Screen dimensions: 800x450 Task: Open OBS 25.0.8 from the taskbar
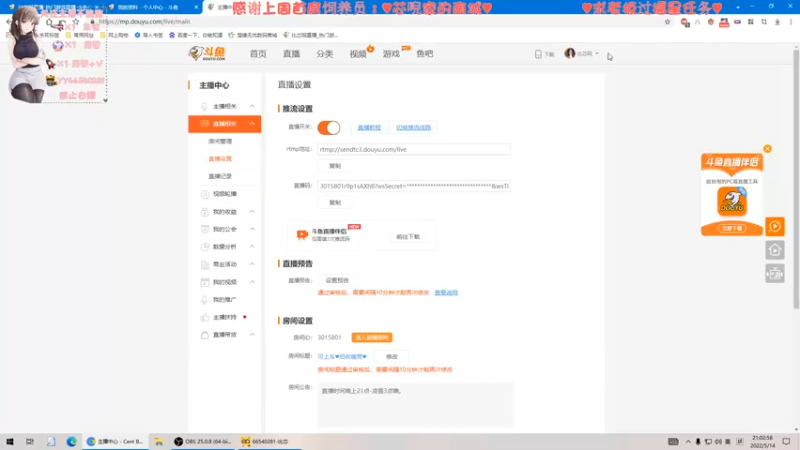pyautogui.click(x=202, y=441)
